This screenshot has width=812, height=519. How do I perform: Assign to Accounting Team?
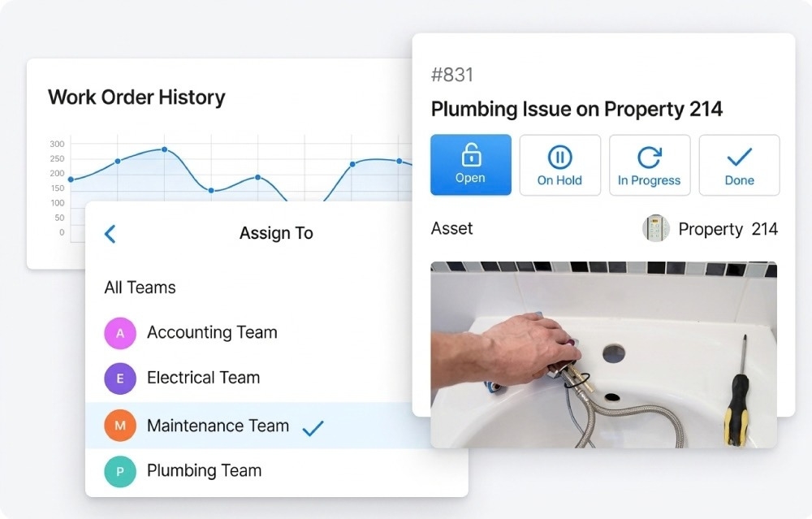click(x=277, y=332)
